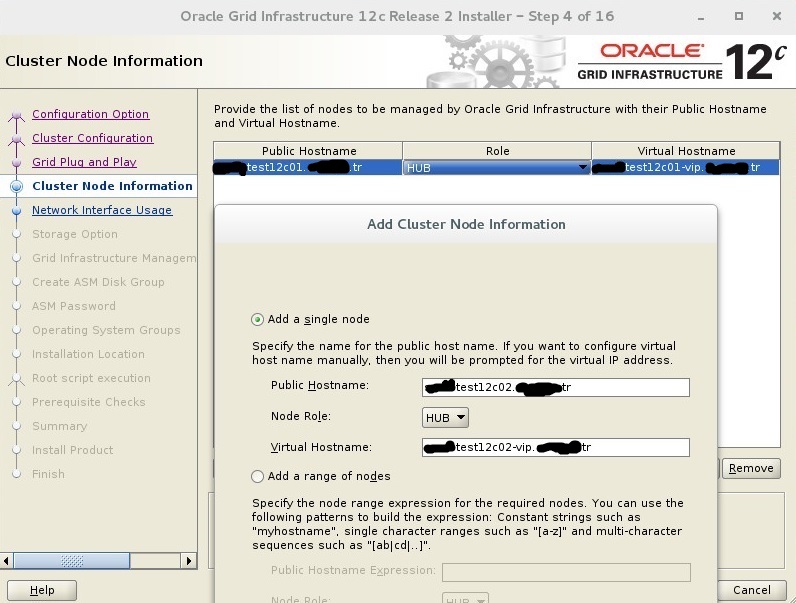Click the Cluster Node Information step bullet
The image size is (796, 603).
[x=16, y=186]
